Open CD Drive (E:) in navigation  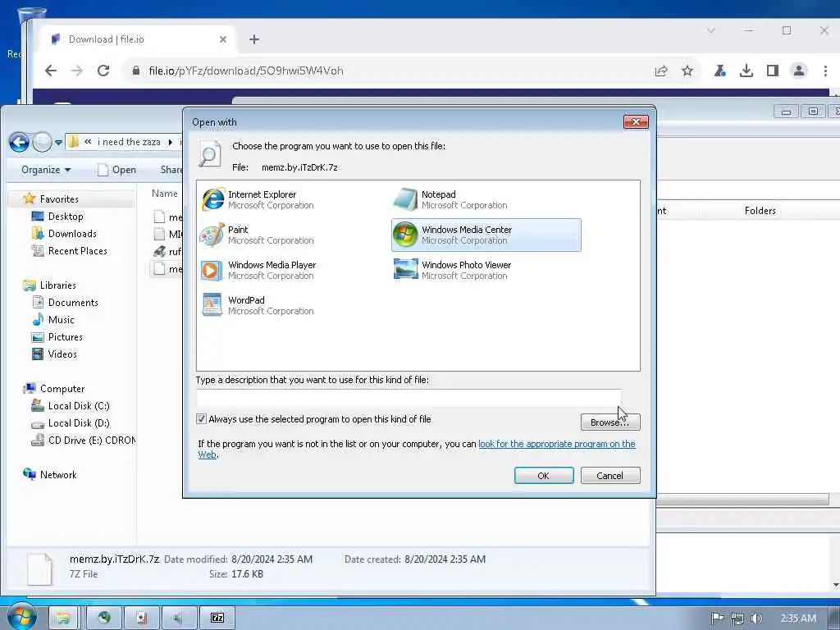click(x=91, y=441)
